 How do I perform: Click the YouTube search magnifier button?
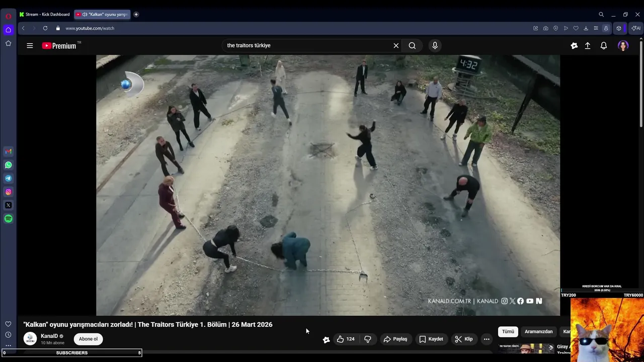tap(412, 46)
